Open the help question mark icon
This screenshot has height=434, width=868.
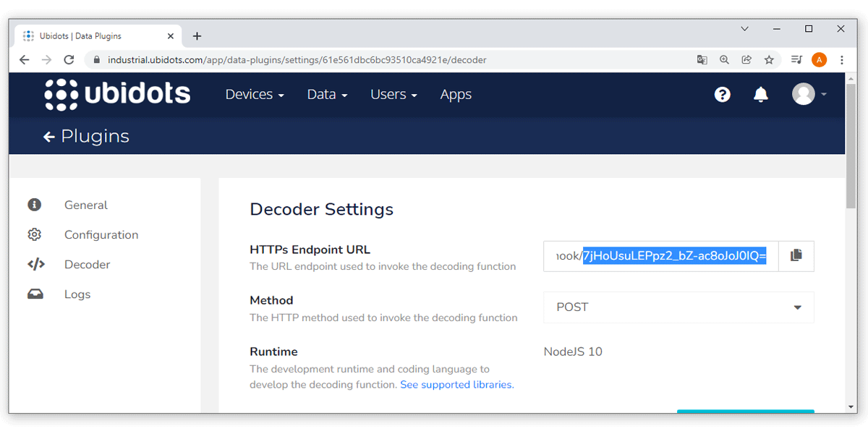tap(722, 95)
